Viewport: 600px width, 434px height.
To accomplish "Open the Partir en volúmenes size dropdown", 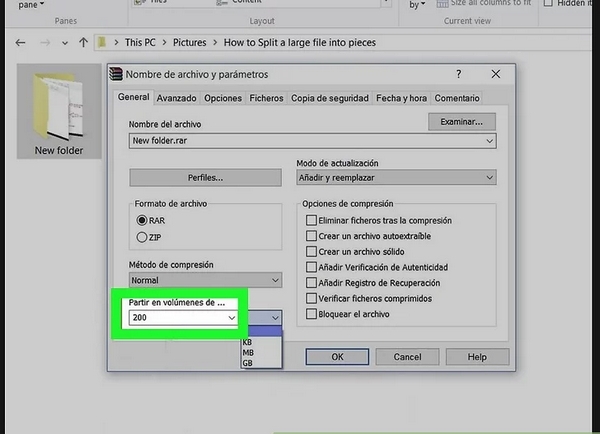I will click(232, 317).
